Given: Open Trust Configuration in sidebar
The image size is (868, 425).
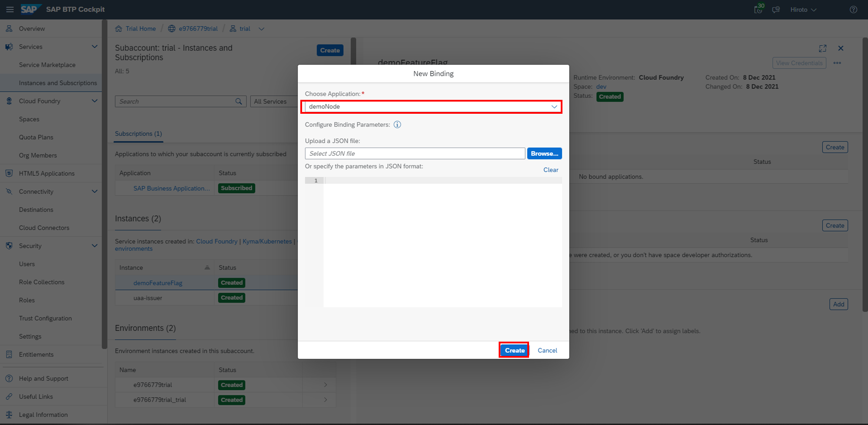Looking at the screenshot, I should pos(45,318).
